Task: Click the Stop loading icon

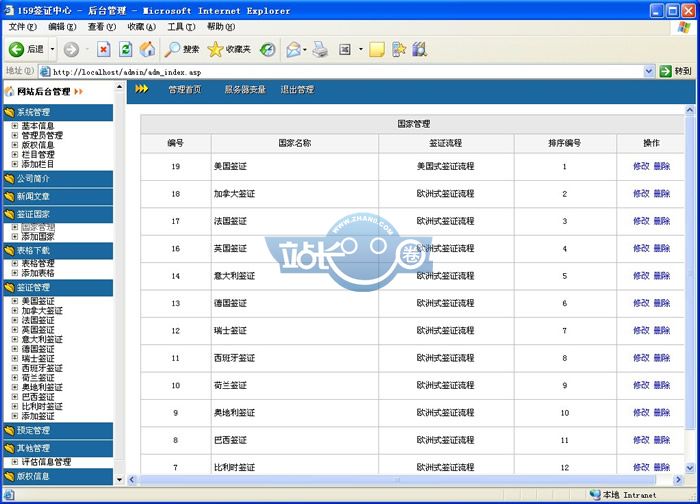Action: click(x=104, y=49)
